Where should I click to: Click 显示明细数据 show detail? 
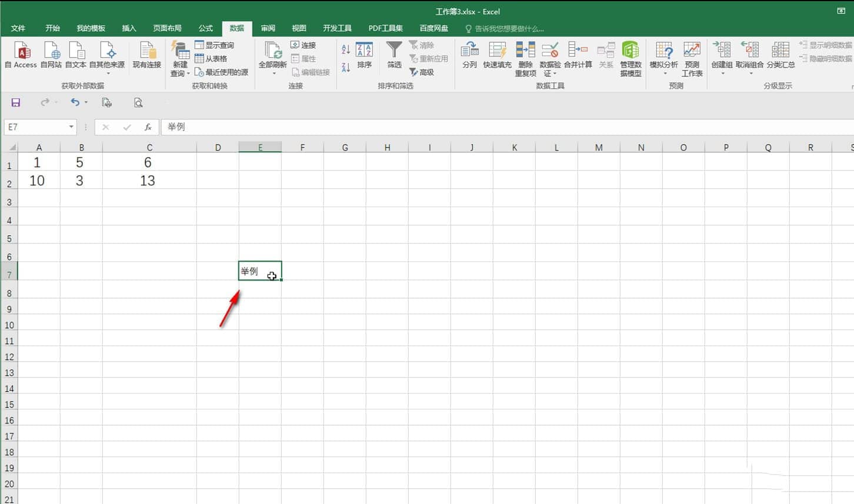pyautogui.click(x=826, y=45)
